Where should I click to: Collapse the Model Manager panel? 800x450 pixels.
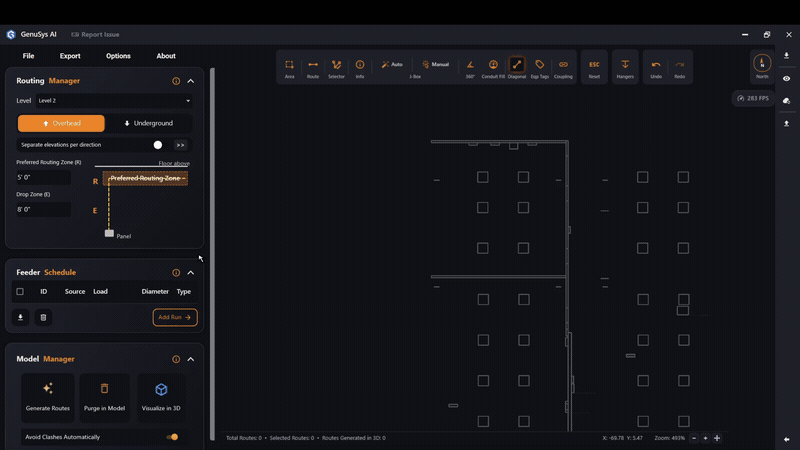(x=190, y=359)
